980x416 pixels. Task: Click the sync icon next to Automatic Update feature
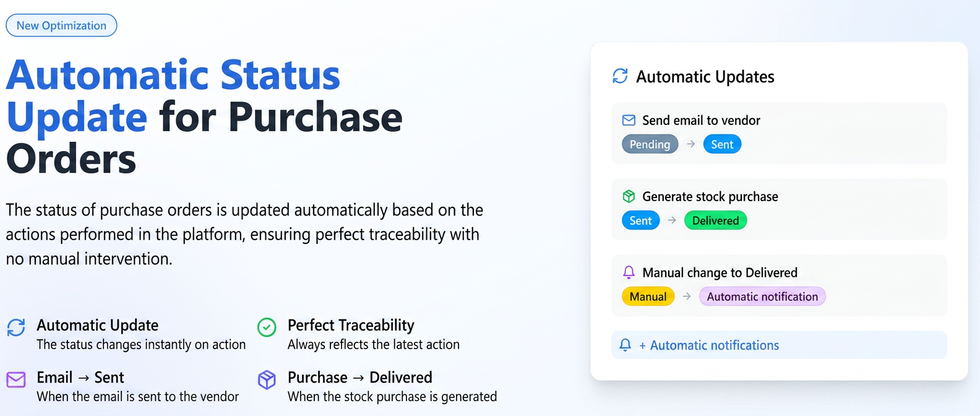(x=16, y=327)
